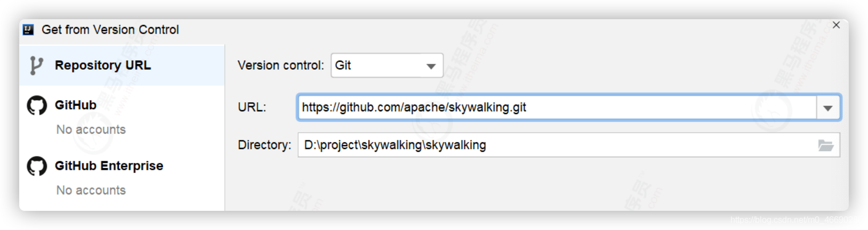Click the 'Version control:' label
The image size is (868, 230).
[280, 65]
